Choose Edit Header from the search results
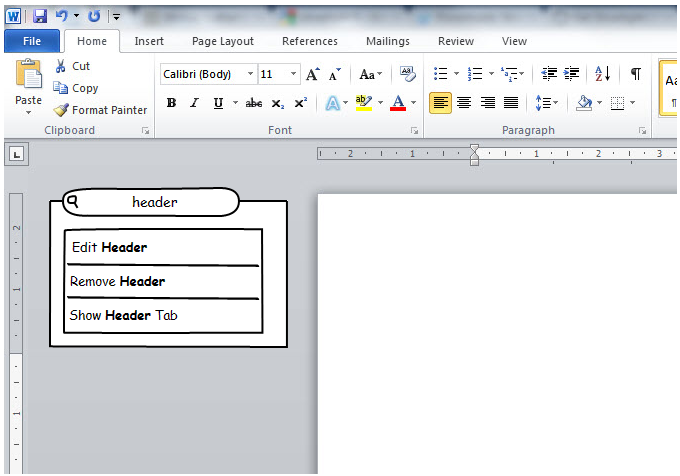This screenshot has width=680, height=476. [x=110, y=248]
